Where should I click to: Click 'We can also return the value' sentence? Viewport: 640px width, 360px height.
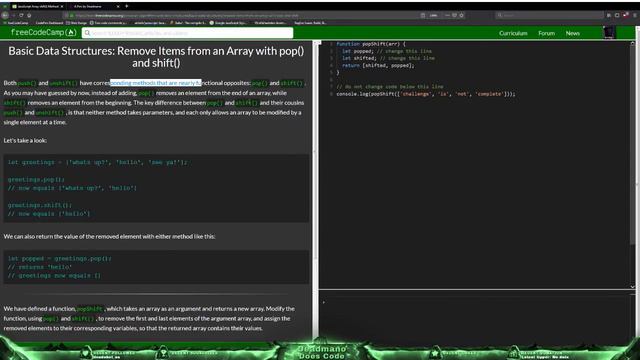pyautogui.click(x=109, y=236)
